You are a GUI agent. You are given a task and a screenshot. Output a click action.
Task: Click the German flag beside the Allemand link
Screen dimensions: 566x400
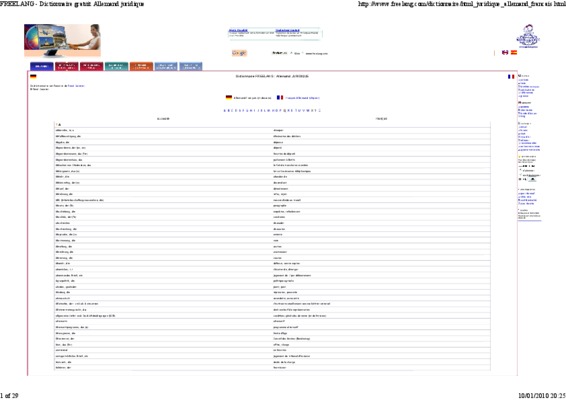(229, 97)
